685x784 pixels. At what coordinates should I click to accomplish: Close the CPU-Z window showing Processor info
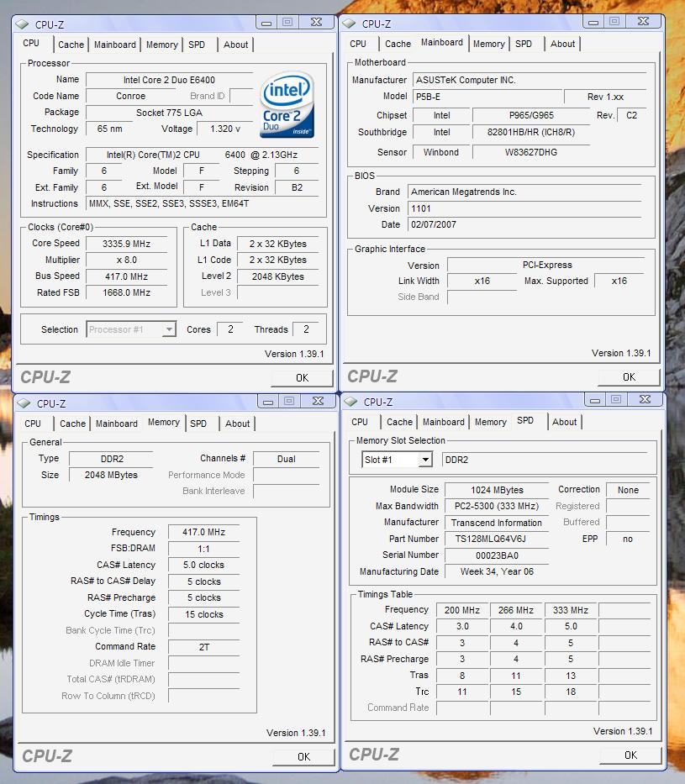(x=317, y=22)
